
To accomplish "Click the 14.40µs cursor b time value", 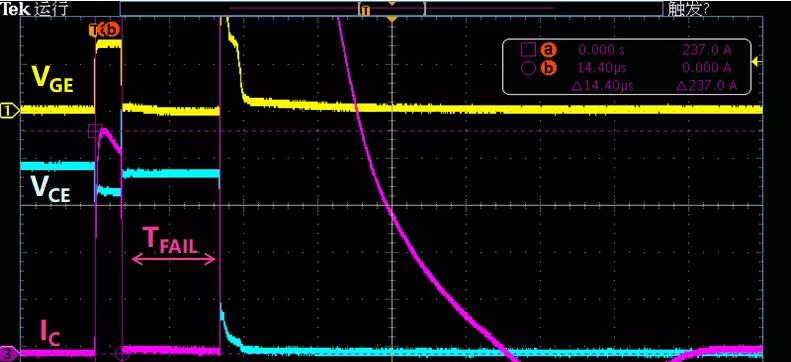I will (599, 68).
